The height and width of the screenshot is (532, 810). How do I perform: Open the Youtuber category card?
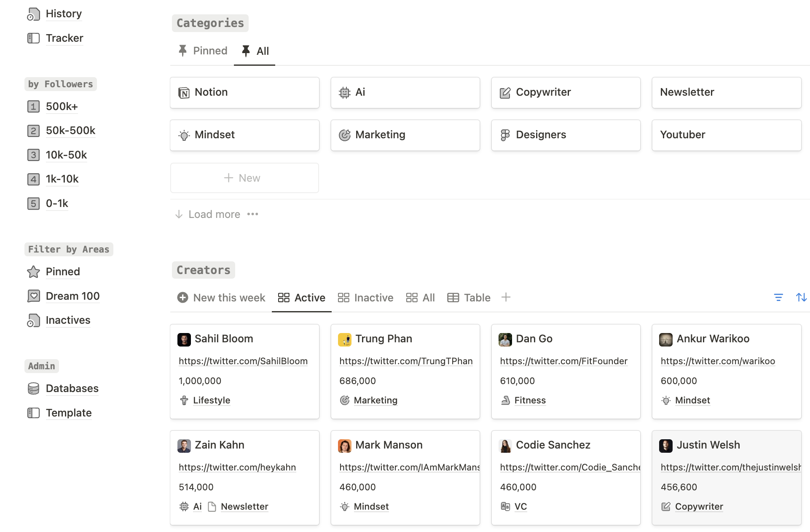tap(727, 135)
